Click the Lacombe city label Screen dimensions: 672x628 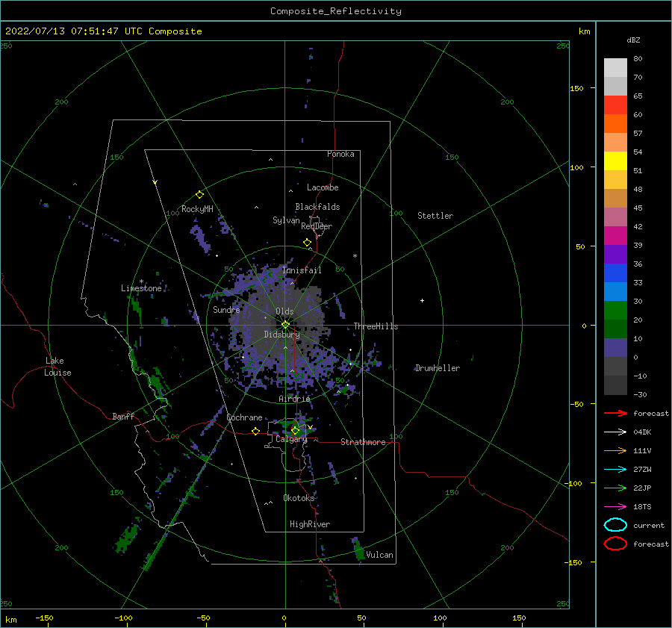click(323, 187)
